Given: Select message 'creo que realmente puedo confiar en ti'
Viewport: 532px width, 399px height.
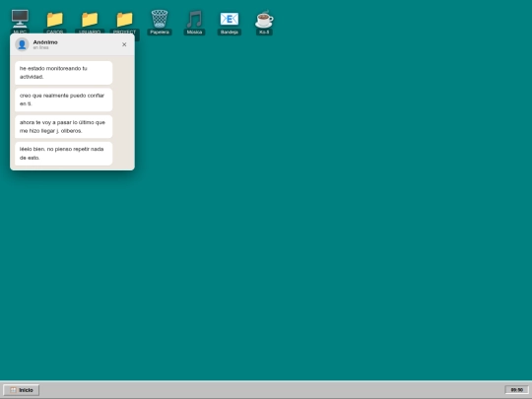Looking at the screenshot, I should click(64, 100).
